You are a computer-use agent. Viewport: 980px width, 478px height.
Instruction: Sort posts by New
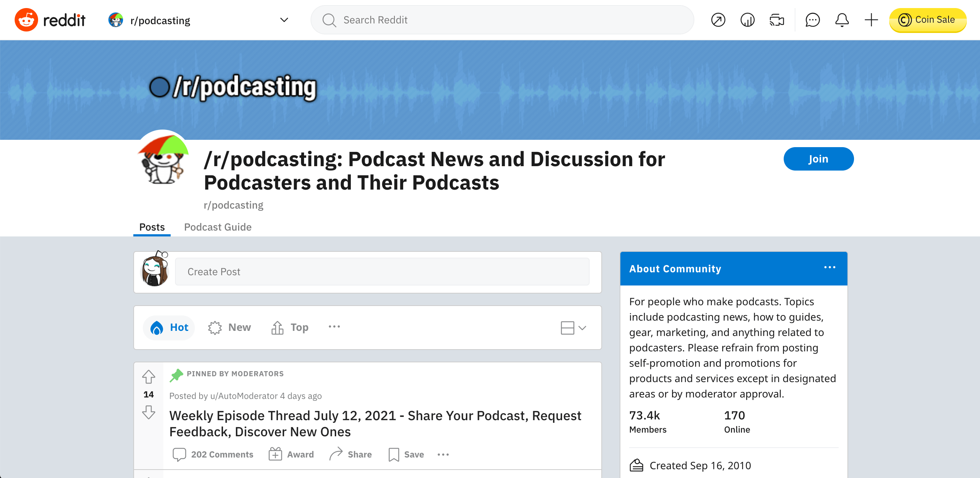[229, 328]
